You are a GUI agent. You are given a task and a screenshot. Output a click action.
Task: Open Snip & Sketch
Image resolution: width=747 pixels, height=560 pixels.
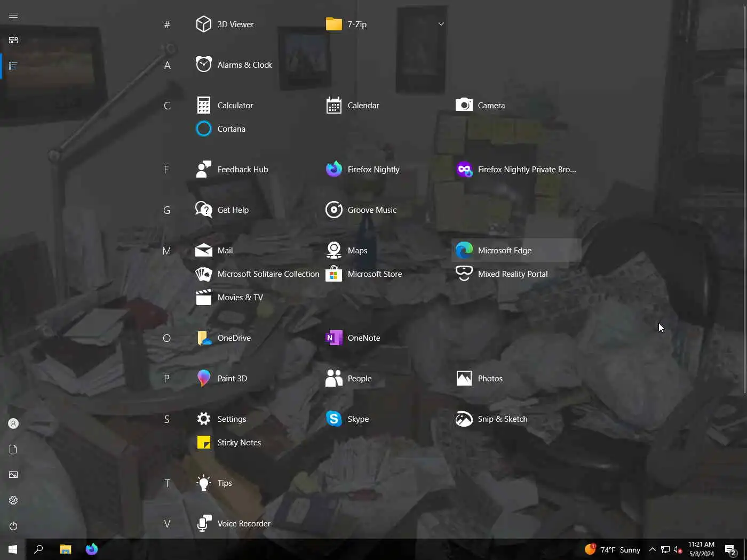(516, 419)
